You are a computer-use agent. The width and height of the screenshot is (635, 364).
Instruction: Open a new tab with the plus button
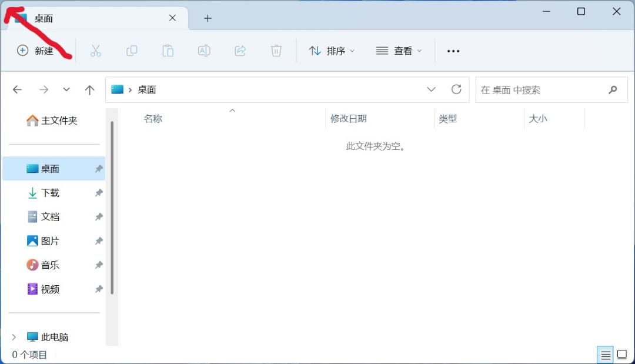(208, 18)
